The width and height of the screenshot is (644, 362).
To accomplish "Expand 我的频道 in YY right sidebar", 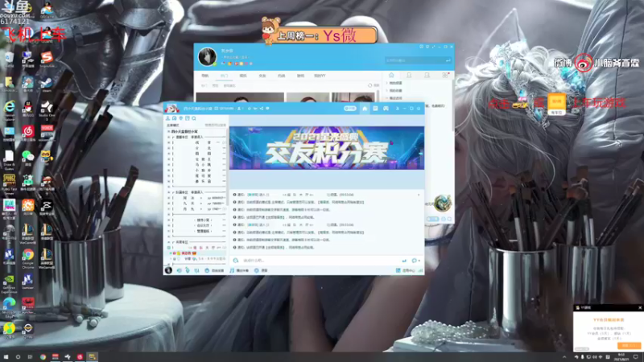I will [394, 83].
